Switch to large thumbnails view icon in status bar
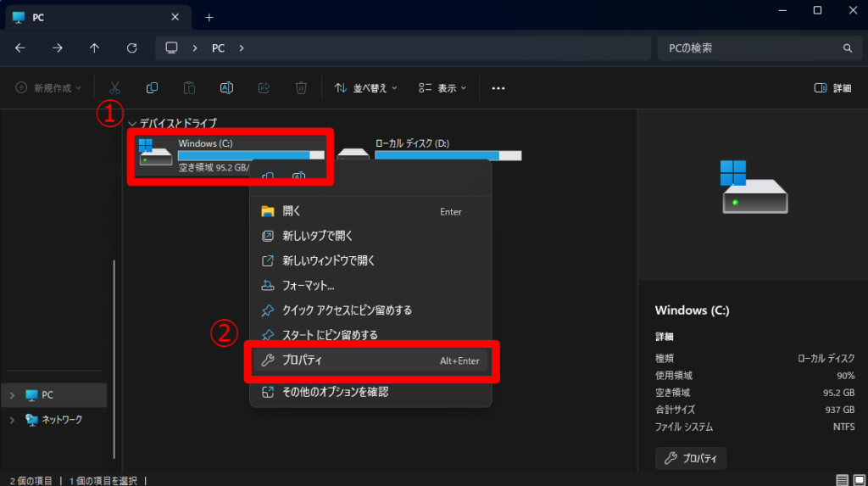Viewport: 868px width, 486px height. 860,480
